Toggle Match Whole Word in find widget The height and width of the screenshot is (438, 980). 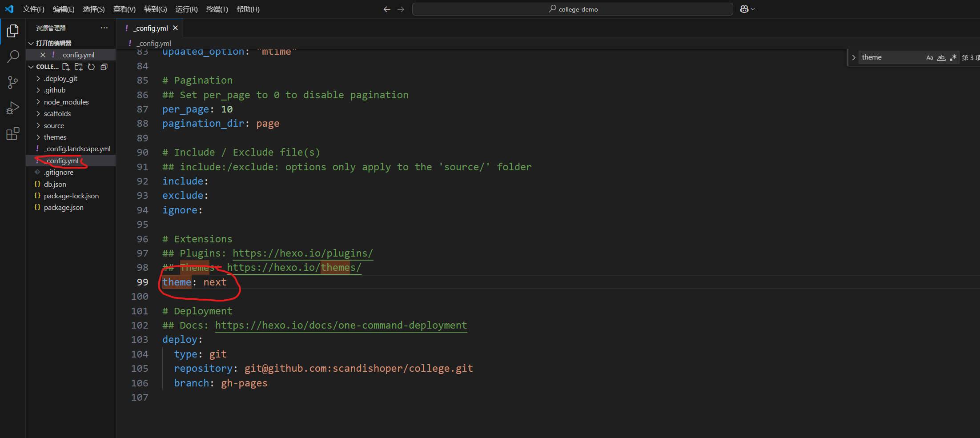pyautogui.click(x=941, y=57)
